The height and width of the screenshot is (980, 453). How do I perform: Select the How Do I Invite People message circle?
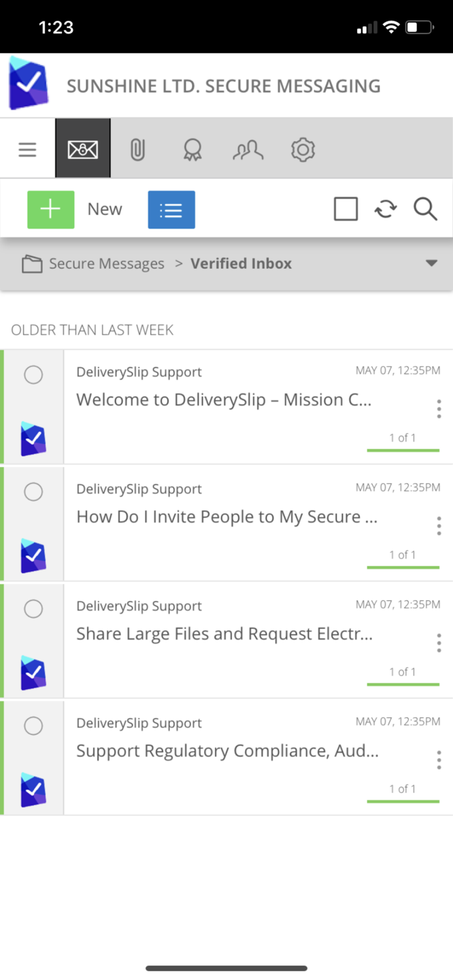point(33,491)
